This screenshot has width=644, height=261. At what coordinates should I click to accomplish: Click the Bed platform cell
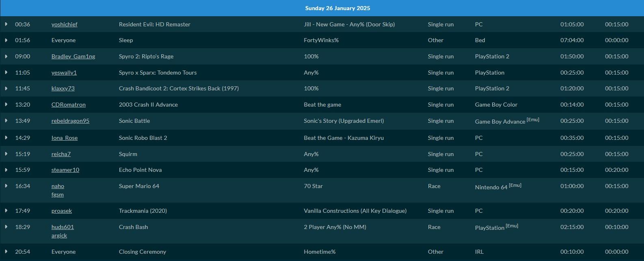coord(480,40)
